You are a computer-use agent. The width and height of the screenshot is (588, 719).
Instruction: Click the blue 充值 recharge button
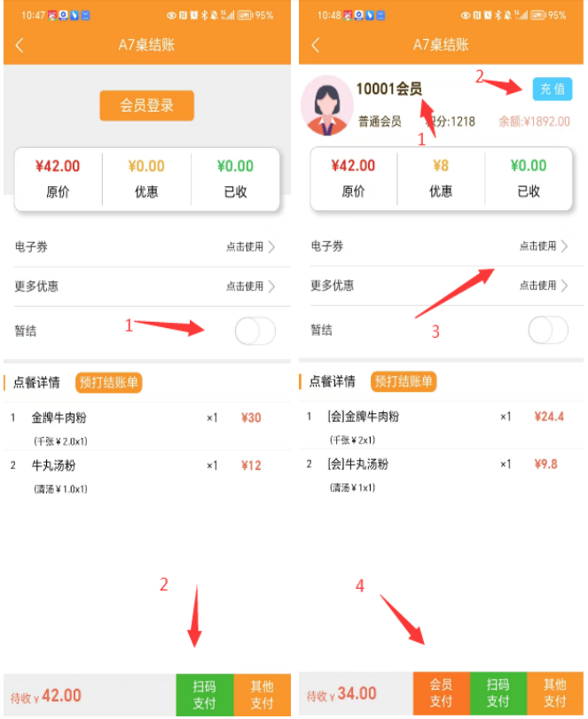click(553, 89)
